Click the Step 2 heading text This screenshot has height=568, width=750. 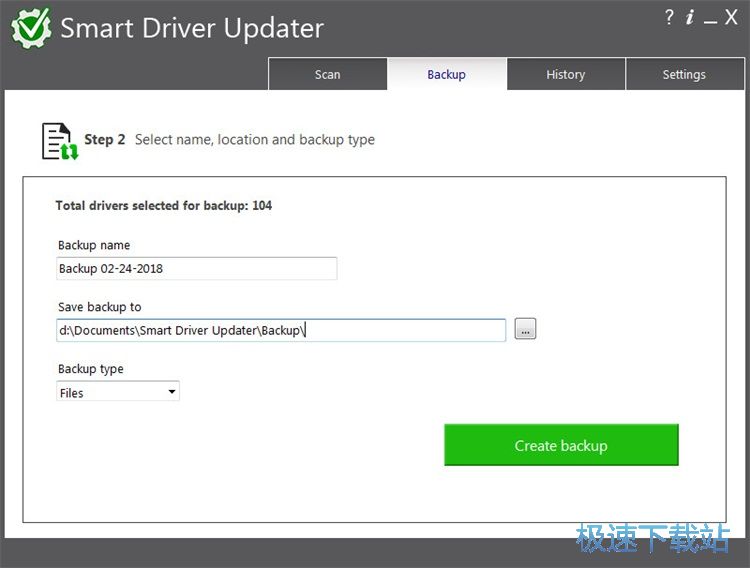(105, 140)
